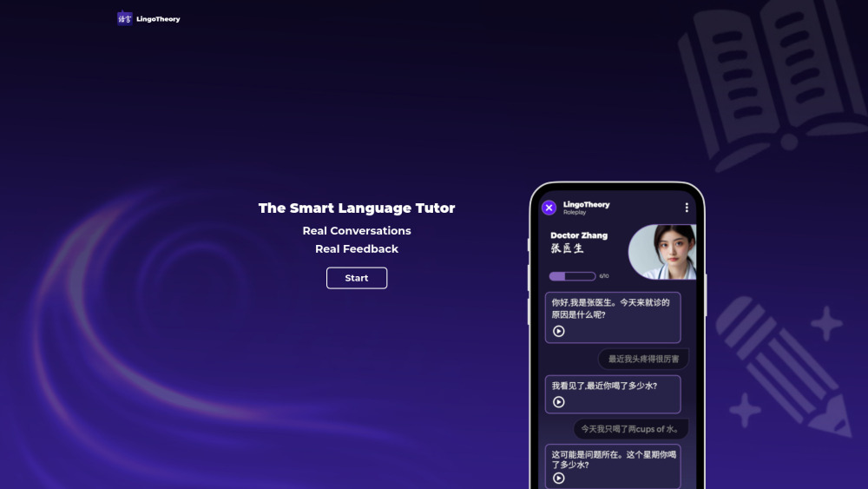Open the LingoTheory brand name link
This screenshot has width=868, height=489.
[158, 19]
